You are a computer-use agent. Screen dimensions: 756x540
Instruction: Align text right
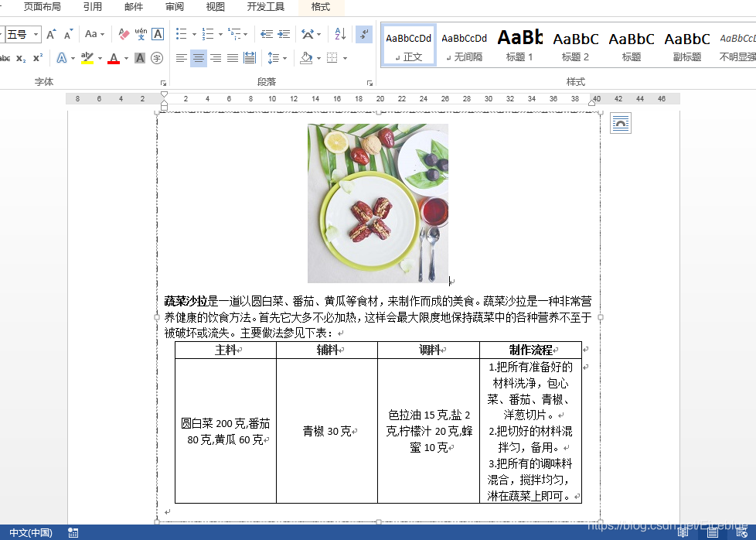(216, 58)
